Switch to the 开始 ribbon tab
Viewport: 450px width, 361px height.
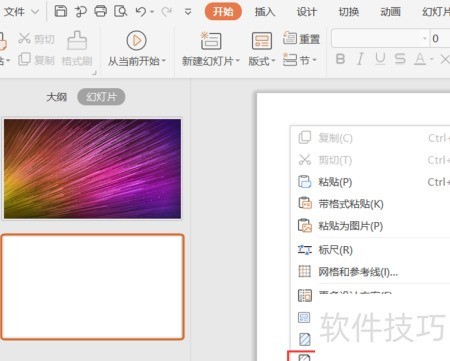click(223, 12)
